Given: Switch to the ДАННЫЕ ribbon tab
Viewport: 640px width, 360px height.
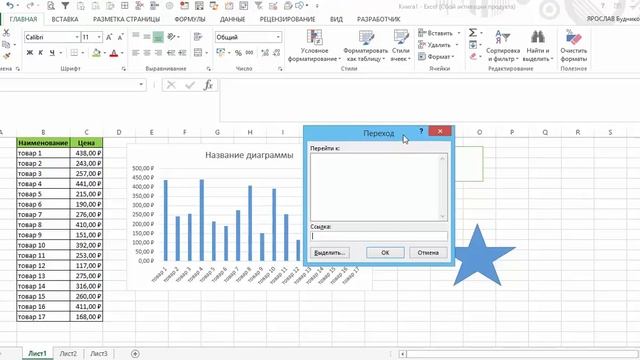Looking at the screenshot, I should click(232, 19).
